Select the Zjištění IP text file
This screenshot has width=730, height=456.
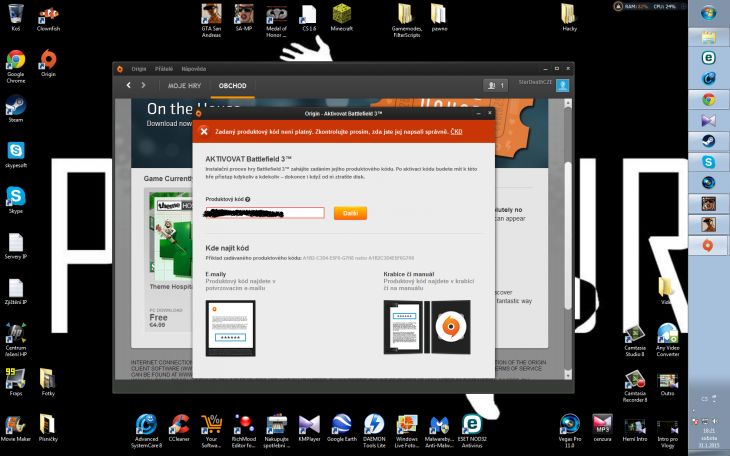coord(16,291)
